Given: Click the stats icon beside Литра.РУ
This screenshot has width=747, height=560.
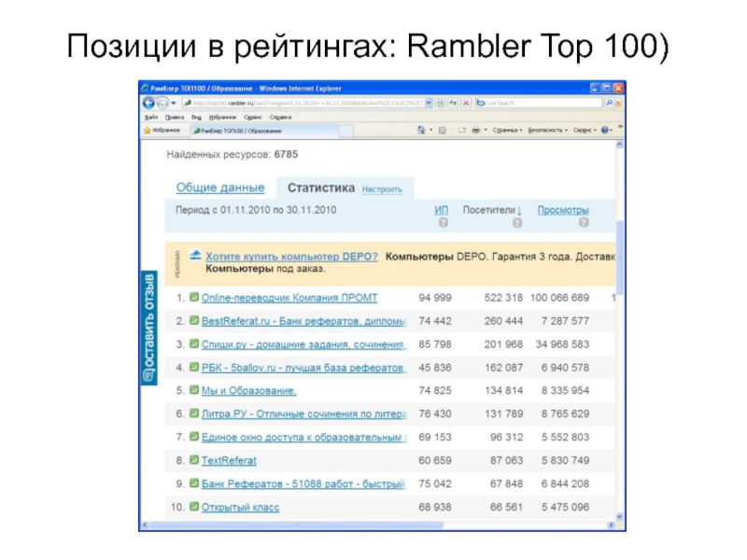Looking at the screenshot, I should coord(193,413).
